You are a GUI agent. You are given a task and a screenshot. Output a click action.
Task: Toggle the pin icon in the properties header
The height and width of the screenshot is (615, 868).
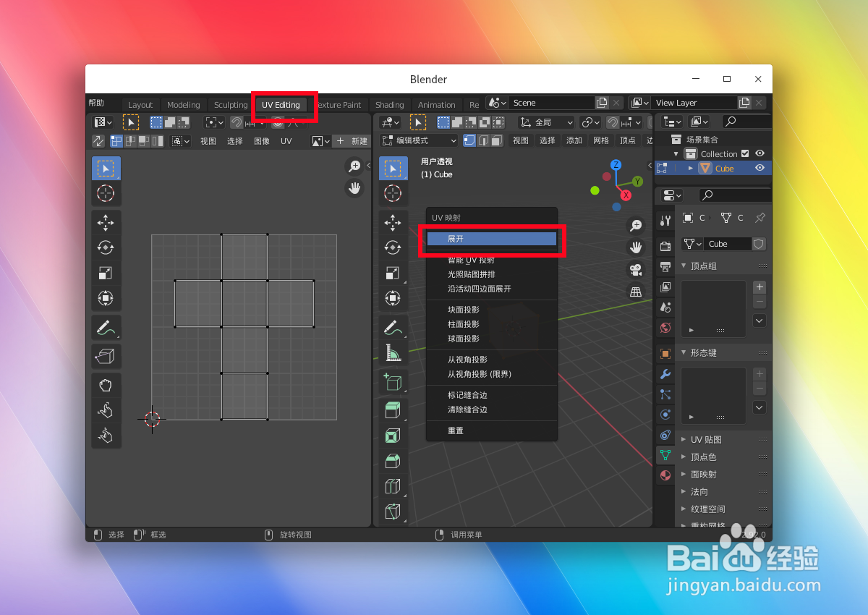pyautogui.click(x=759, y=218)
